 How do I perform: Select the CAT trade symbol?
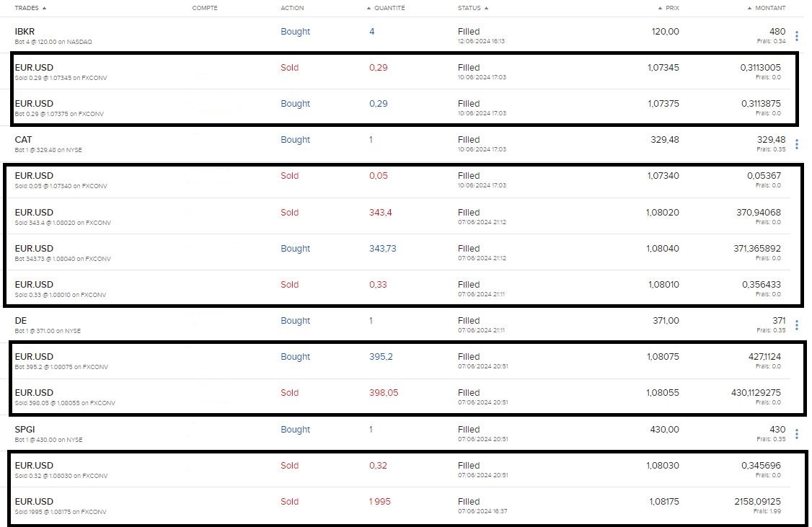tap(23, 140)
